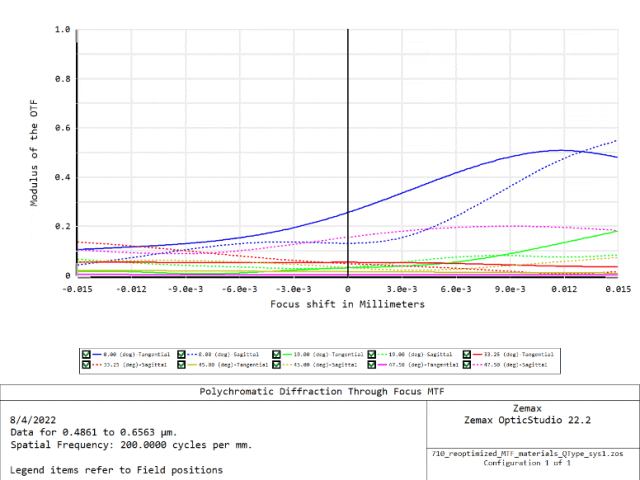Uncheck the 0.00 (deg)-Sagittal legend checkbox
640x480 pixels.
pos(181,354)
